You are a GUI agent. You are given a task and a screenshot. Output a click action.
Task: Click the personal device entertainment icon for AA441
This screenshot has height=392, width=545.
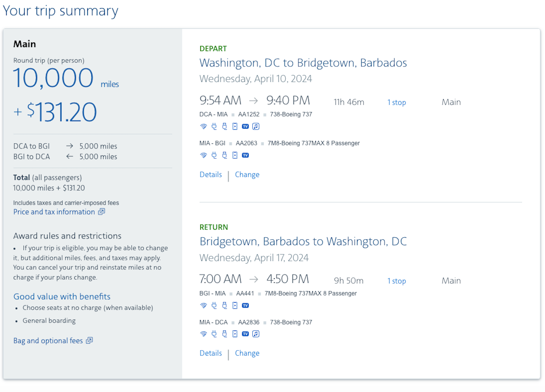point(235,305)
